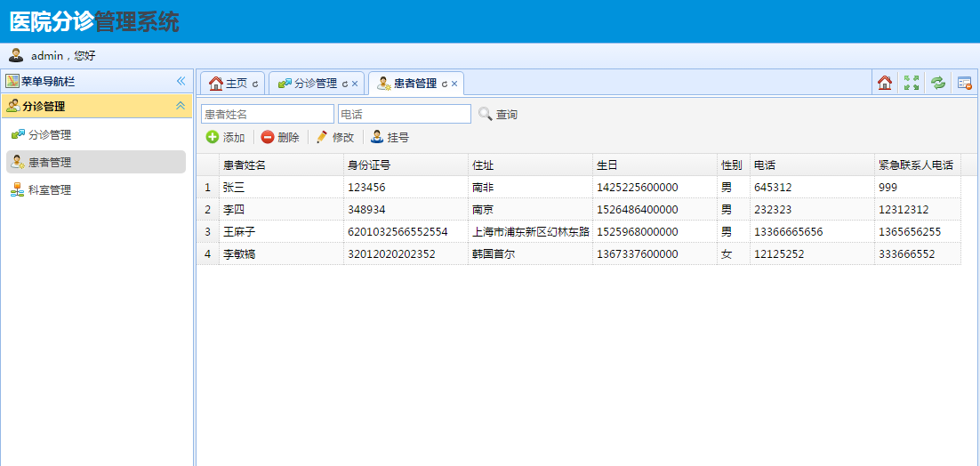Click the 医院分诊管理系统 title

click(x=94, y=22)
